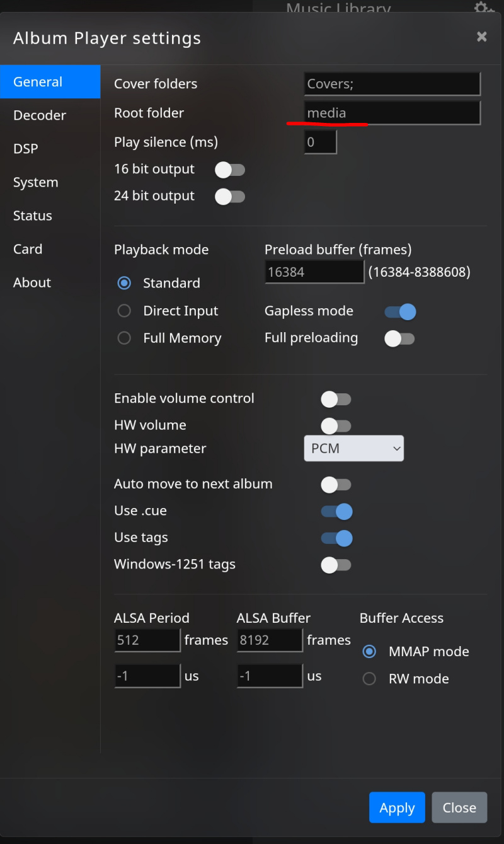The width and height of the screenshot is (504, 844).
Task: Enable Windows-1251 tags switch
Action: [x=336, y=565]
